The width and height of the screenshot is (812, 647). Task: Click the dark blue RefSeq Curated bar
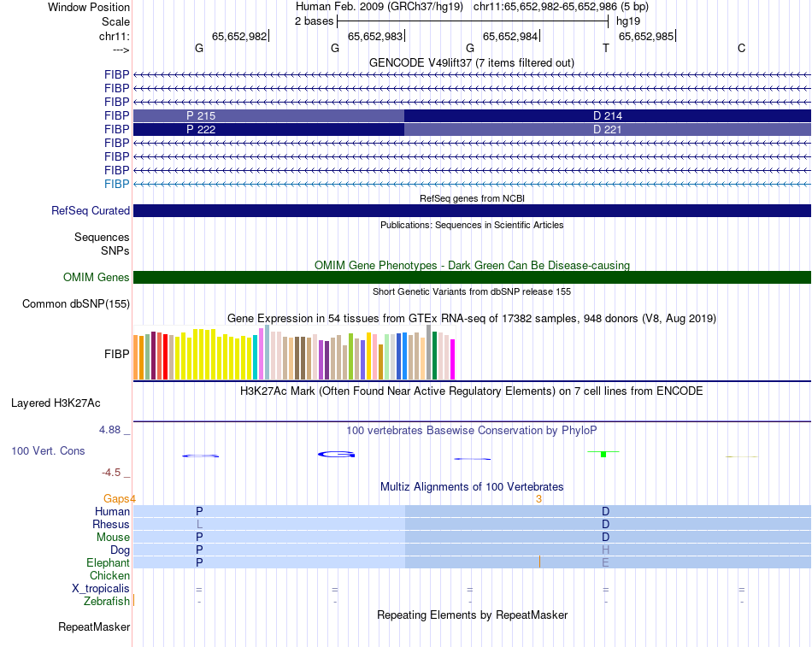[x=473, y=210]
